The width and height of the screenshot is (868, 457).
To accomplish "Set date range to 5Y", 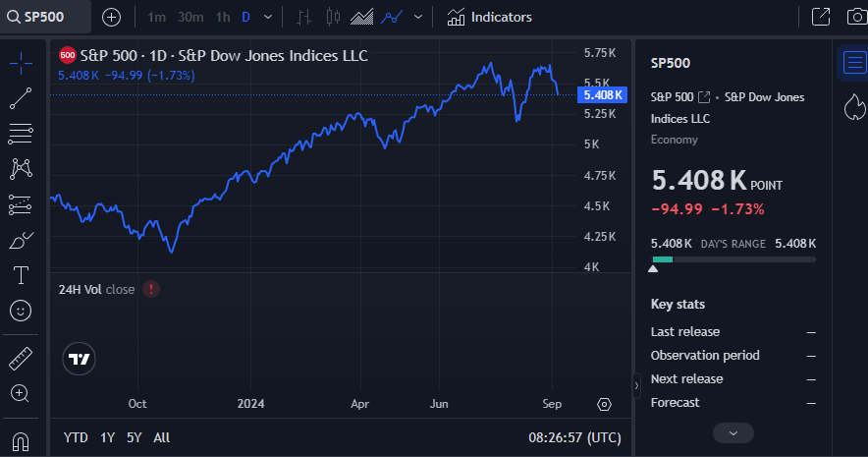I will pos(134,437).
